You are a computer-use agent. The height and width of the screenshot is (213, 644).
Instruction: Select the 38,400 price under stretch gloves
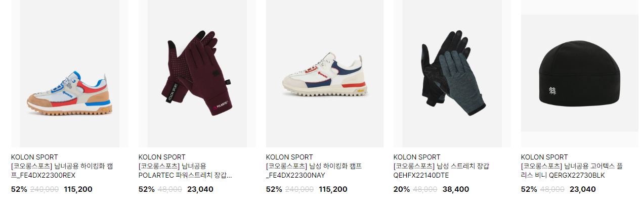point(456,189)
